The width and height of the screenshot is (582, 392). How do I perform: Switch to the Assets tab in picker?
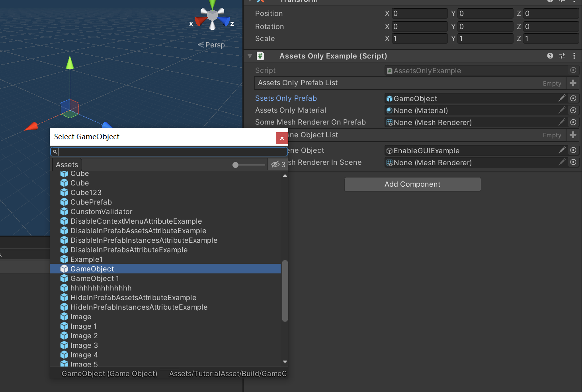point(67,165)
